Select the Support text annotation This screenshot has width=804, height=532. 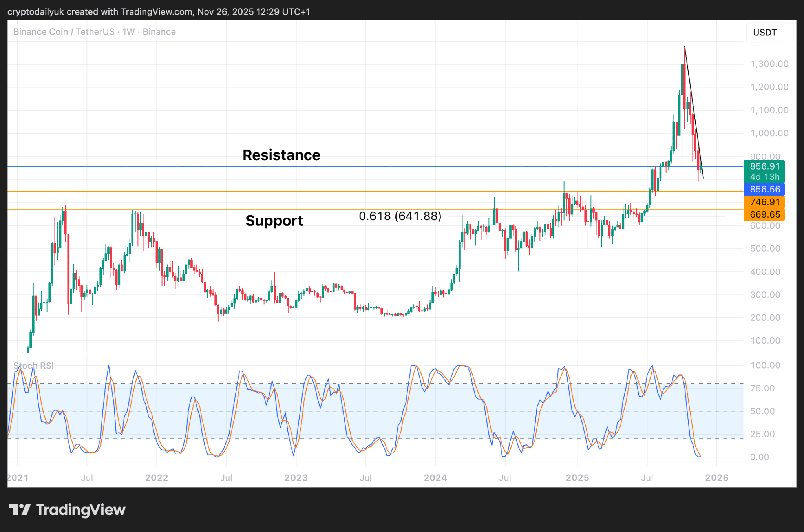(x=274, y=221)
